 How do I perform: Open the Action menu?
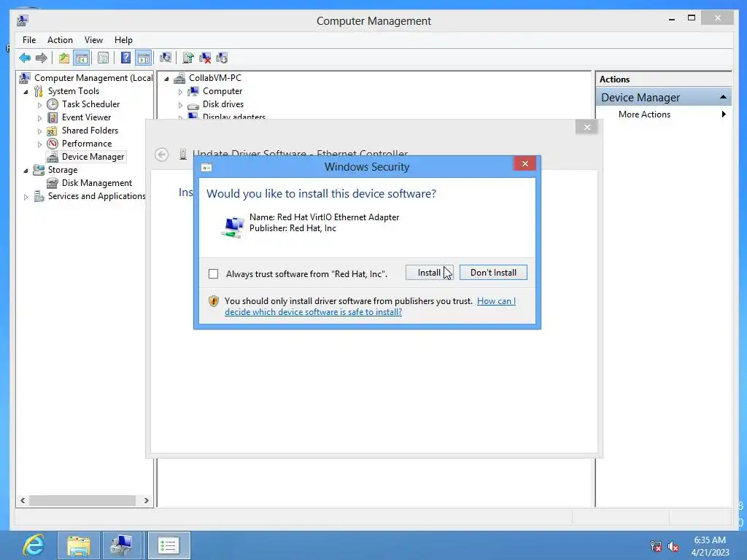tap(60, 40)
